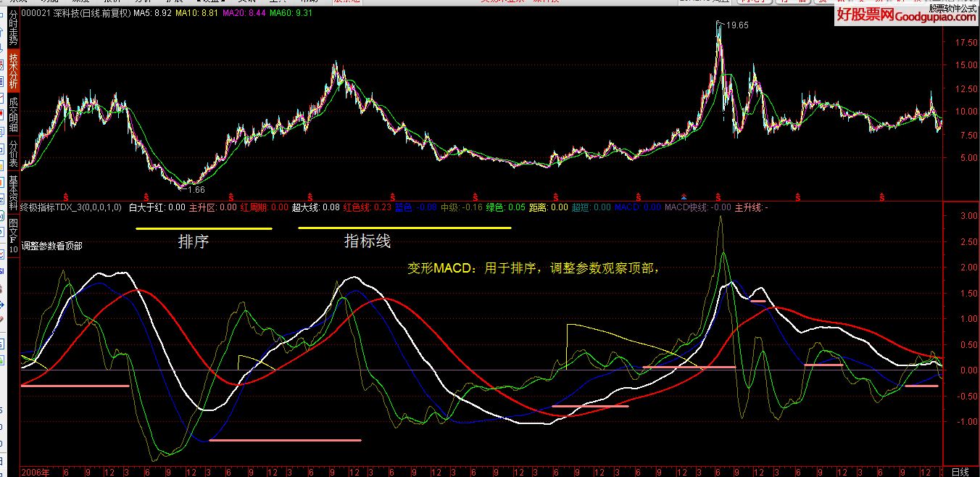Click indicator name 终极指标TDX_3(0,0,0,1,0)

[x=71, y=207]
